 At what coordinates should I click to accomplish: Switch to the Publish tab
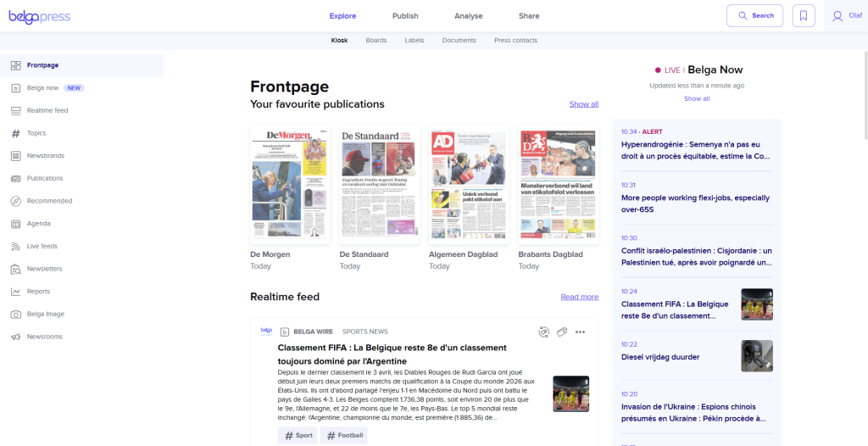405,16
